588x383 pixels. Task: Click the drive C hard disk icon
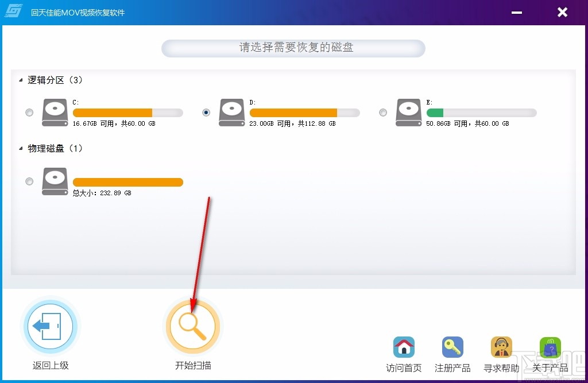(x=55, y=113)
